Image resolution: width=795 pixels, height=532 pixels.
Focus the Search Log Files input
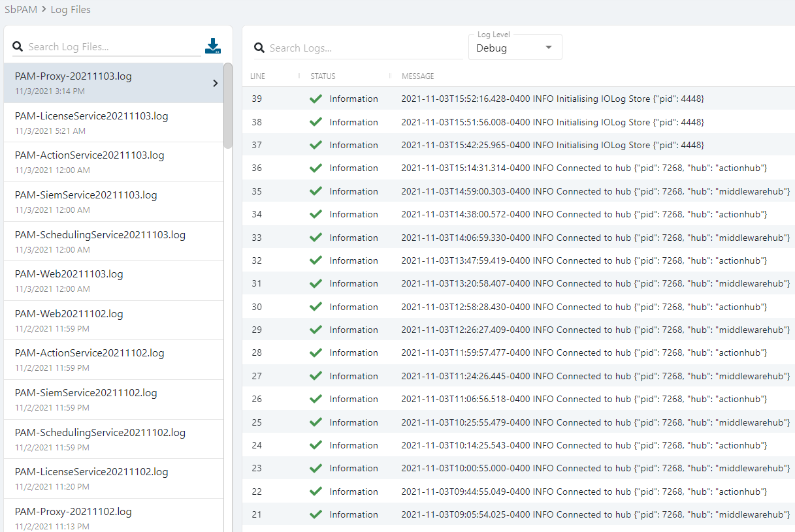[x=113, y=47]
